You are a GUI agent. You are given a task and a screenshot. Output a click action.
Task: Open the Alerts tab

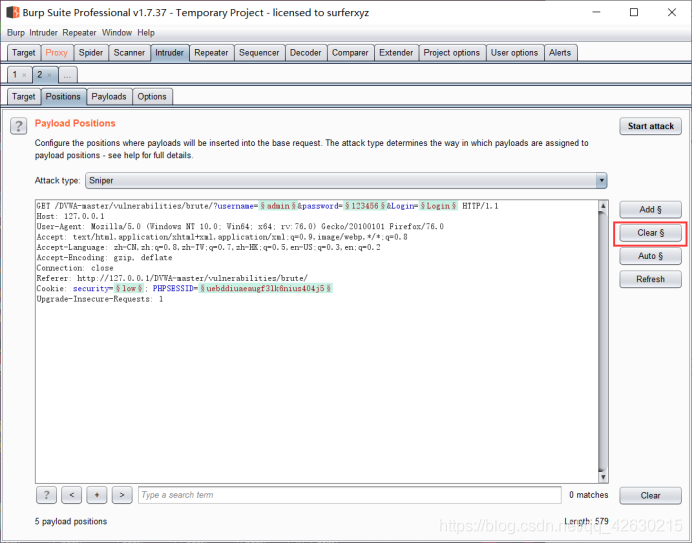click(560, 53)
